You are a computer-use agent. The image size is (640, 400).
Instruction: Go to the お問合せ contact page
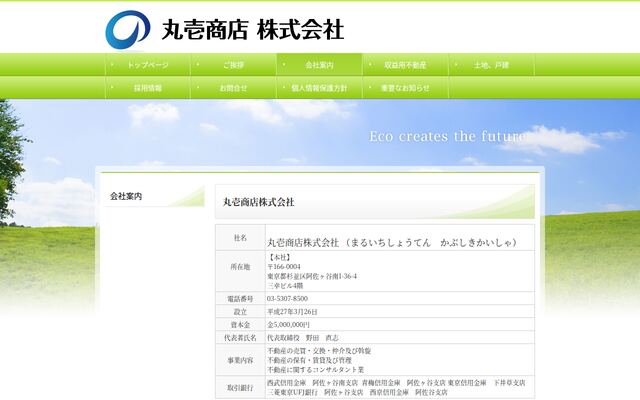click(x=233, y=88)
